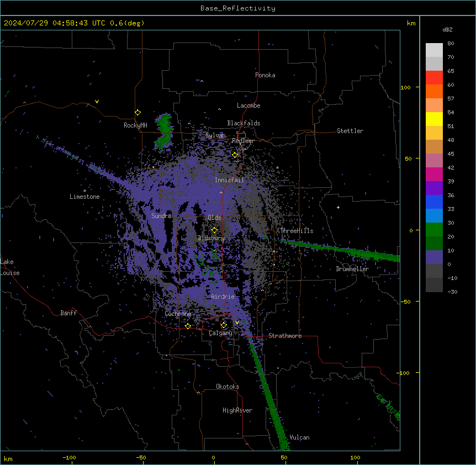Click the white caret marker below Ponoka

tap(202, 81)
